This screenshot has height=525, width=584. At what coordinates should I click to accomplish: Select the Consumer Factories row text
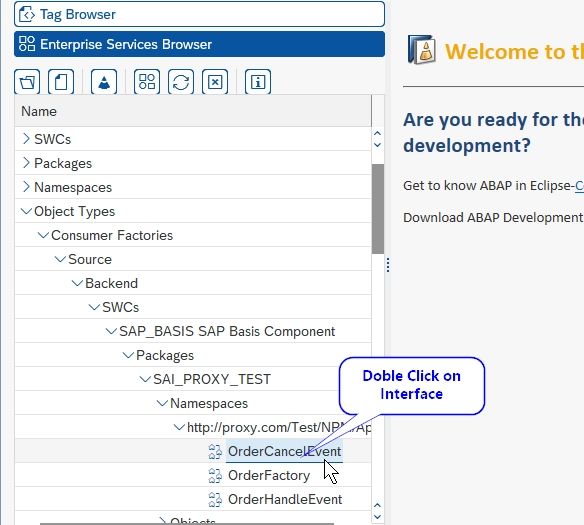[x=112, y=235]
